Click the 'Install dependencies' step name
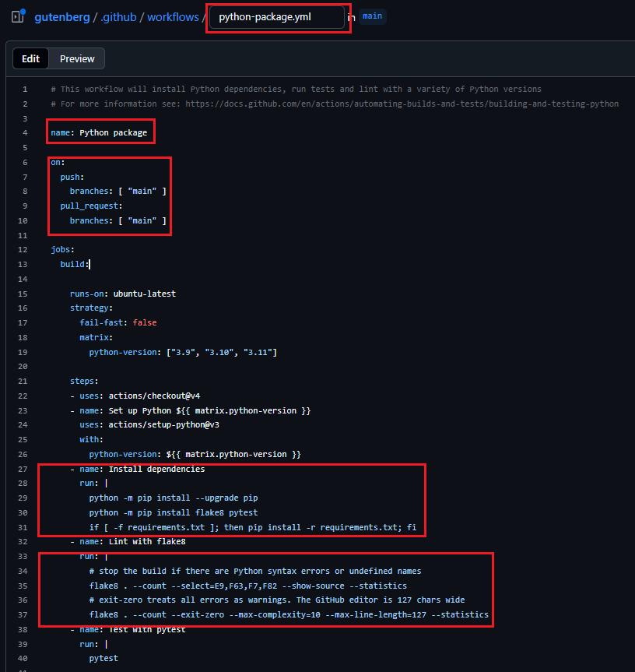 point(156,469)
